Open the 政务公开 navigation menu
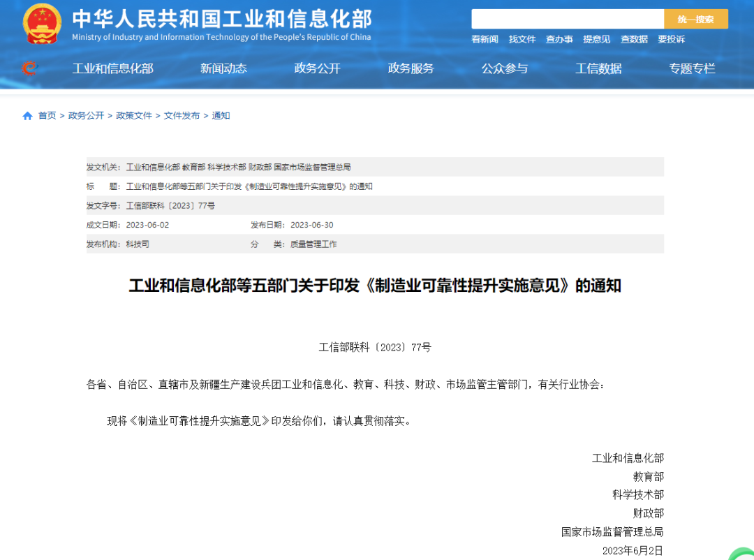Viewport: 754px width, 560px height. pos(317,68)
